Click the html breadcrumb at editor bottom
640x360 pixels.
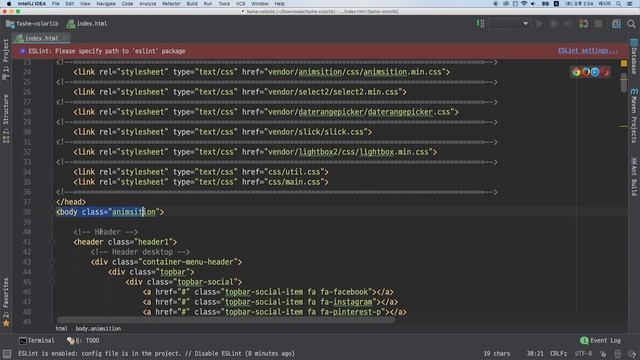(61, 329)
